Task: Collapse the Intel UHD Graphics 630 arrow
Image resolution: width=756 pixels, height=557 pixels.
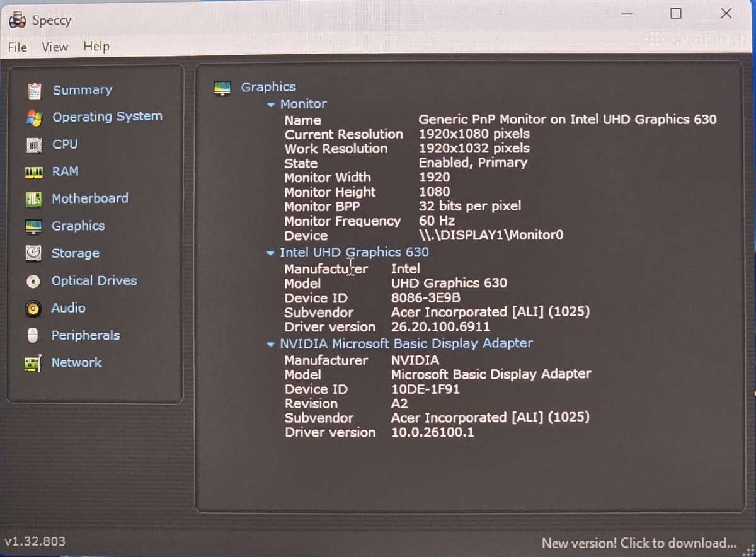Action: pos(271,253)
